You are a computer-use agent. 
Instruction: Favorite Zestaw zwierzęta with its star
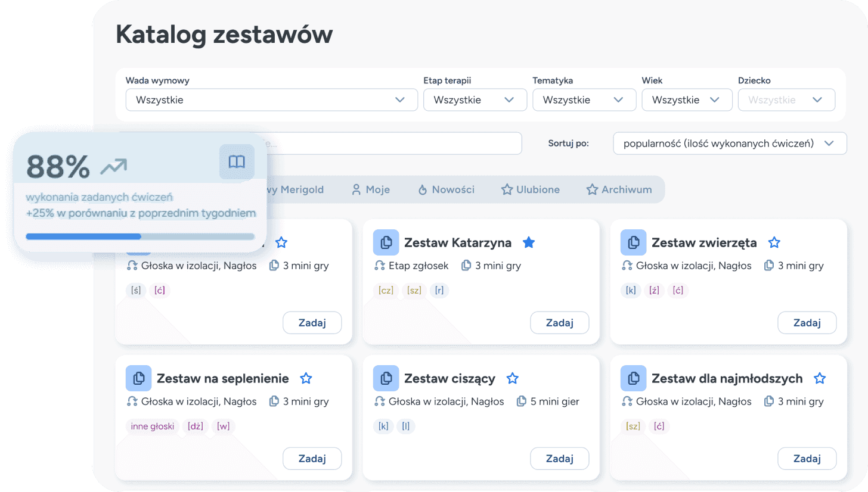click(x=774, y=242)
